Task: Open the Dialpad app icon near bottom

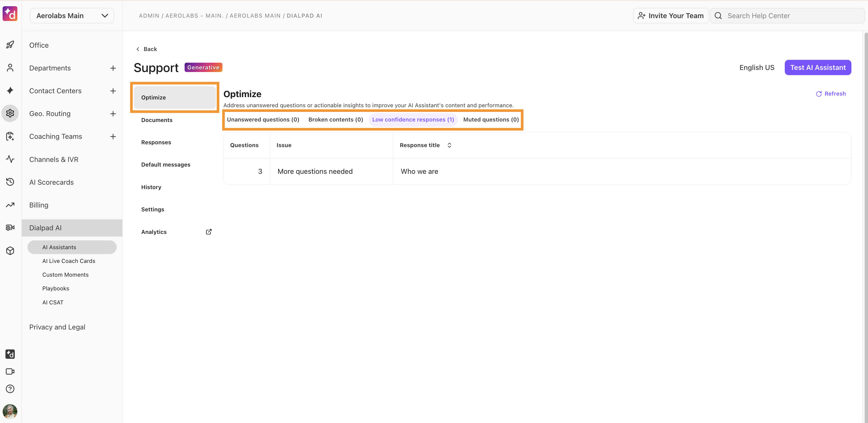Action: click(x=10, y=354)
